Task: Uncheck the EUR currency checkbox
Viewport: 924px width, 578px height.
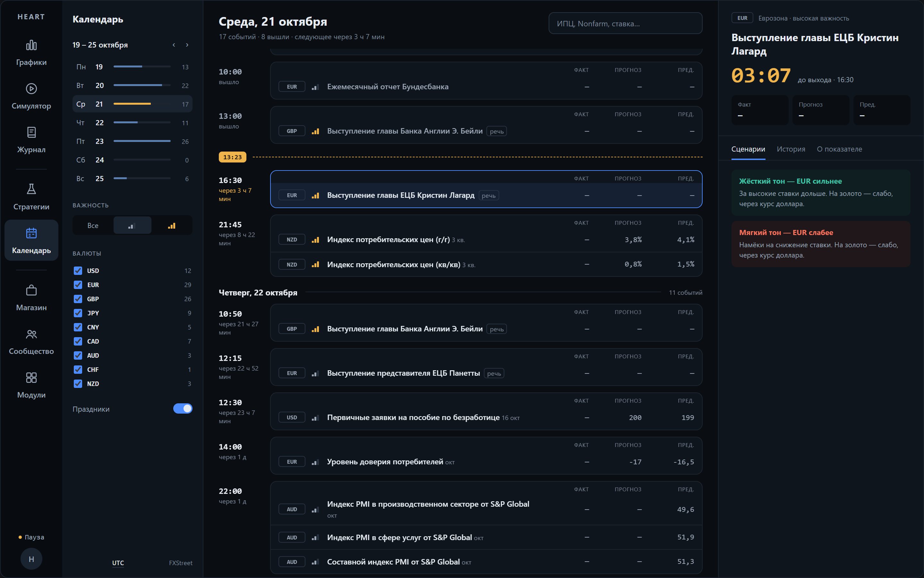Action: [78, 285]
